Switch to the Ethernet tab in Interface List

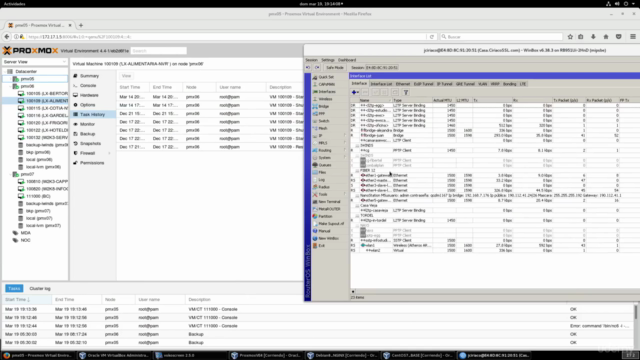coord(402,84)
